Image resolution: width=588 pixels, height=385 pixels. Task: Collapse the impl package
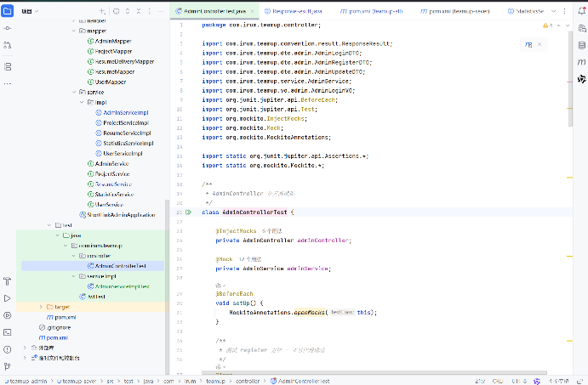82,102
